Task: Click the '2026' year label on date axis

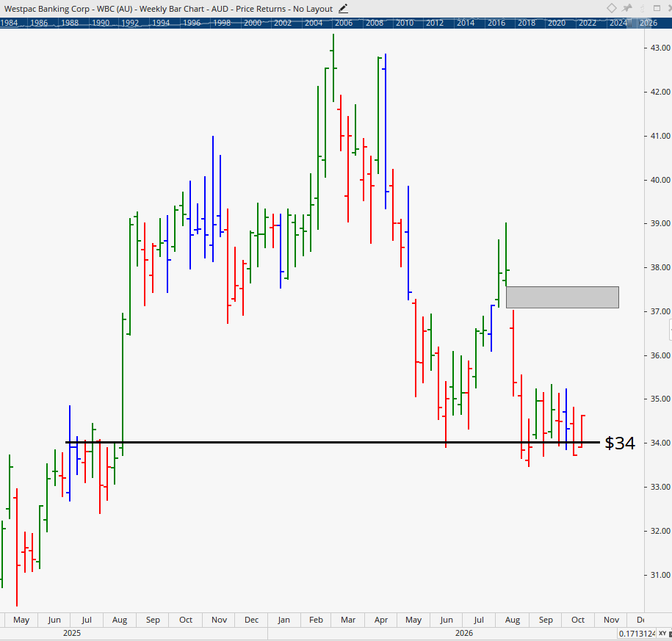Action: (464, 633)
